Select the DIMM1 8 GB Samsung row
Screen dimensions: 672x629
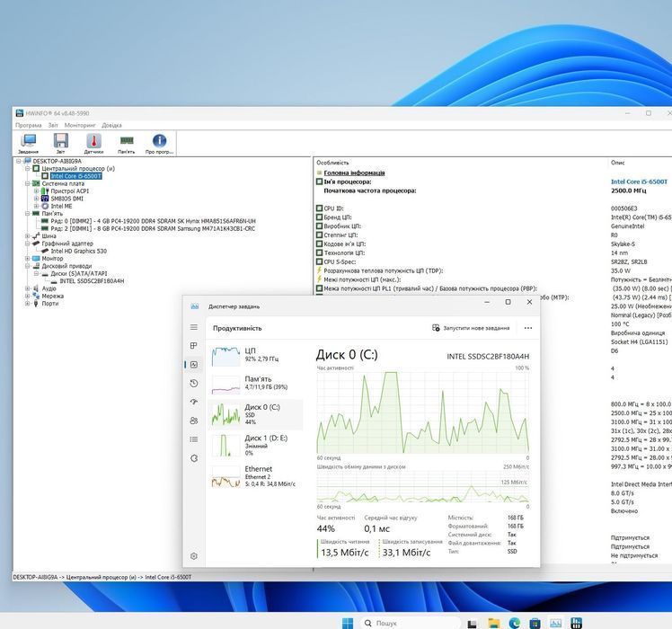153,228
